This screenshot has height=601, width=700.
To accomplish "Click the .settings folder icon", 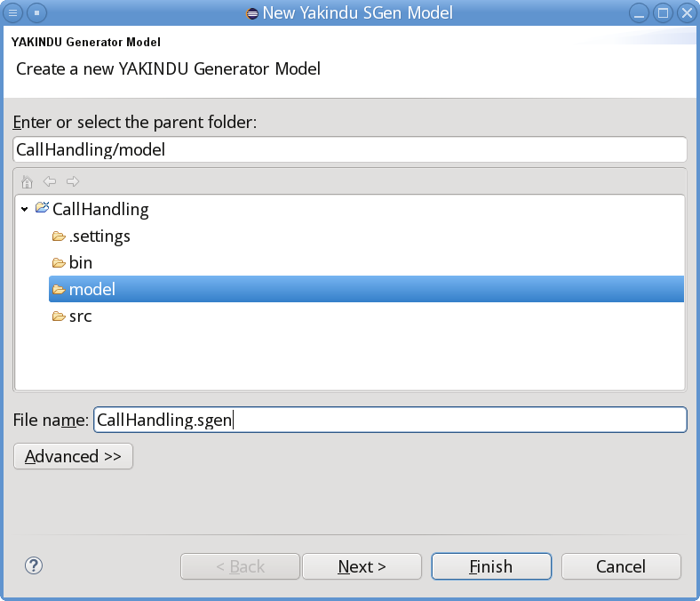I will pyautogui.click(x=59, y=236).
